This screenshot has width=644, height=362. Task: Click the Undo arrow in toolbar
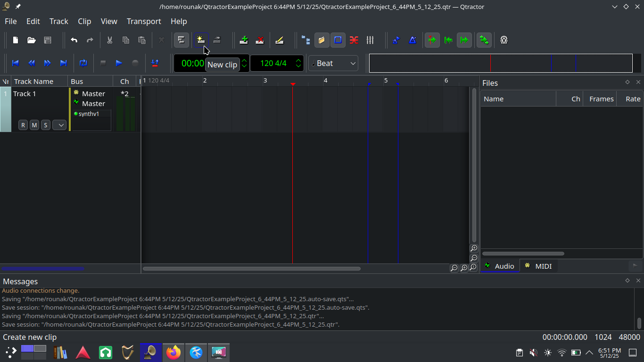(74, 40)
